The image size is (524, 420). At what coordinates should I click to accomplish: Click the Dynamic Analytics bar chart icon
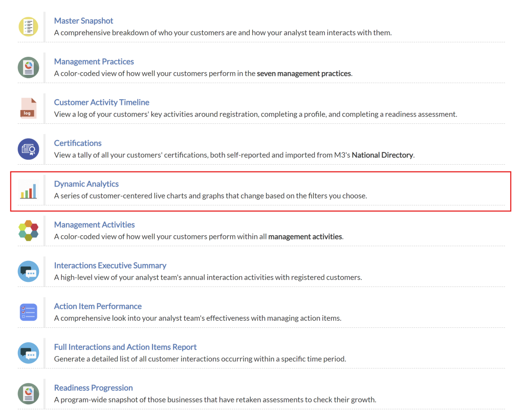tap(28, 190)
